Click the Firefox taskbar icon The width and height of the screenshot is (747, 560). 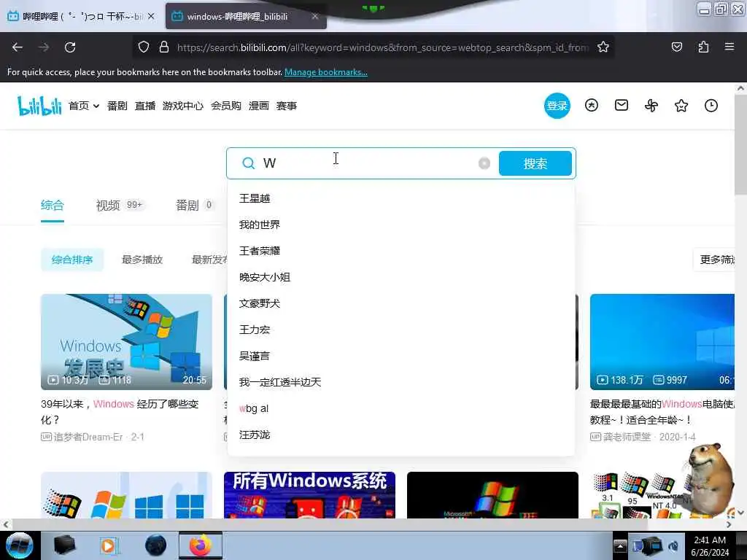click(x=201, y=545)
